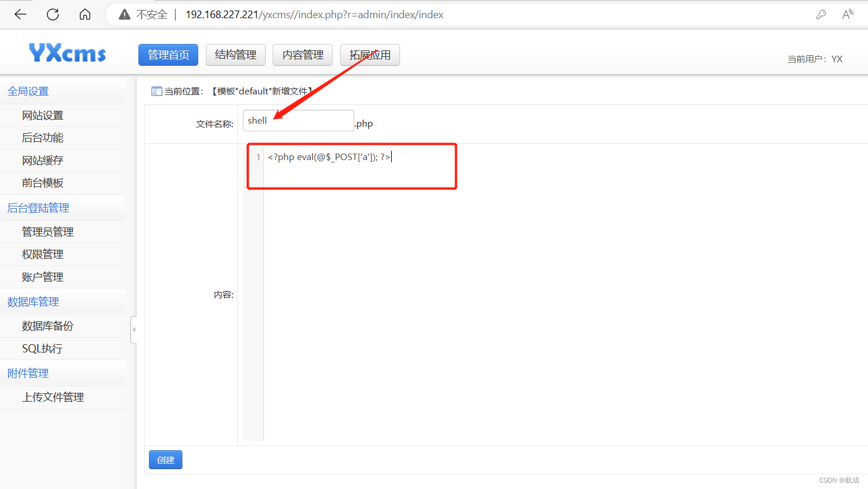Open the 内容管理 tab

[303, 55]
